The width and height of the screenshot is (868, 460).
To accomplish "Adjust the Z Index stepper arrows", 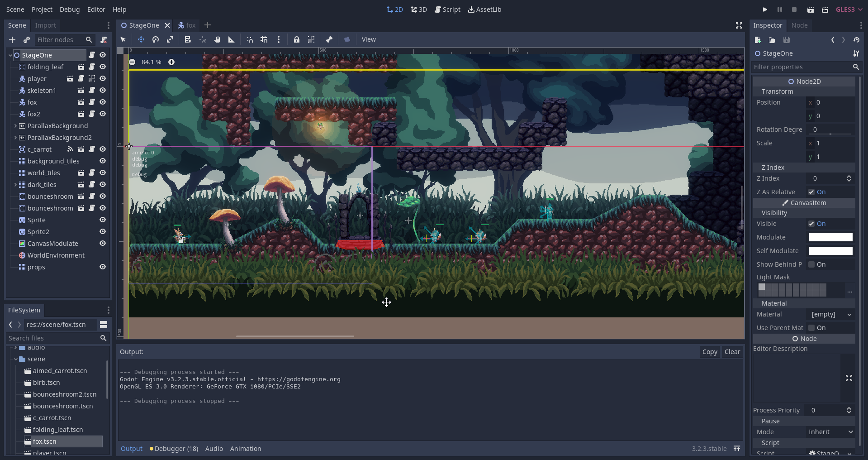I will coord(849,178).
